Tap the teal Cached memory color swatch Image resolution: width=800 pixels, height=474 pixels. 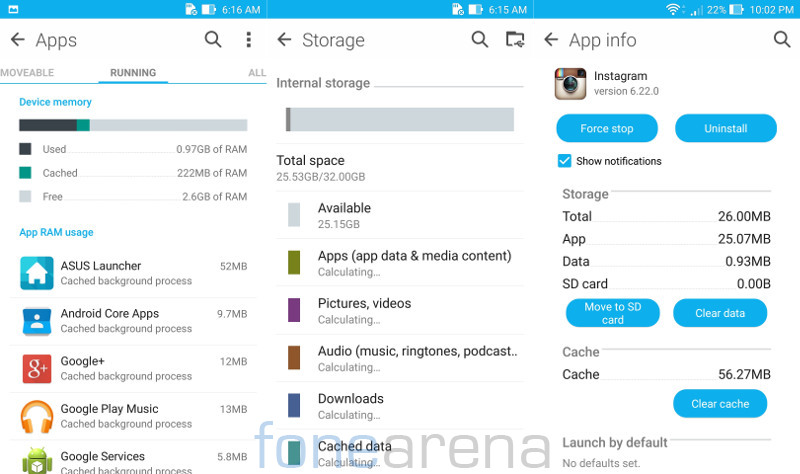[x=25, y=172]
